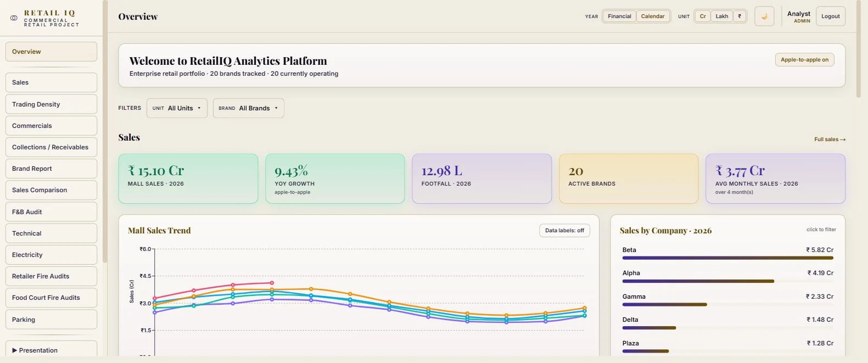
Task: Switch year mode to Financial
Action: [x=619, y=16]
